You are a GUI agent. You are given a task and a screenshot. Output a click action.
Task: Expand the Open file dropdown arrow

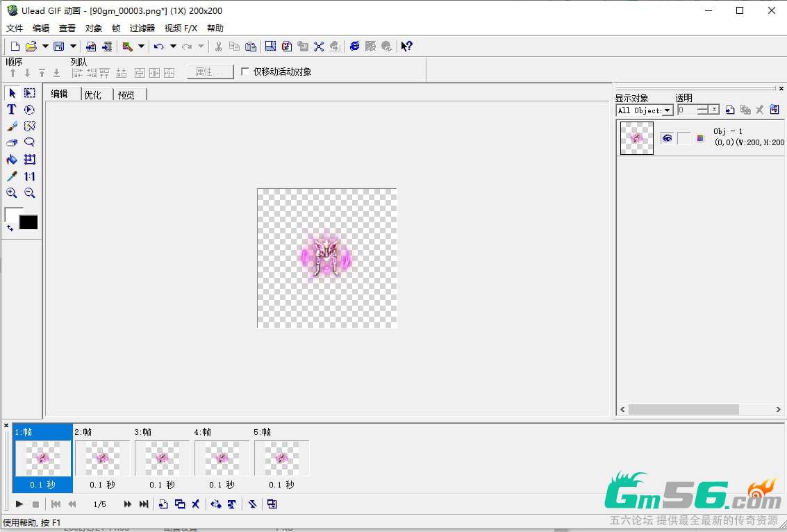(45, 47)
